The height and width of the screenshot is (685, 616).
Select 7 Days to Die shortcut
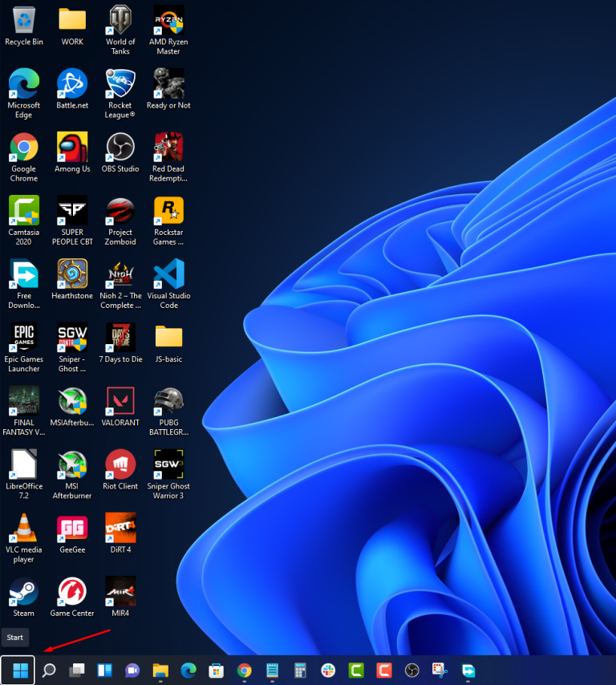[x=120, y=343]
